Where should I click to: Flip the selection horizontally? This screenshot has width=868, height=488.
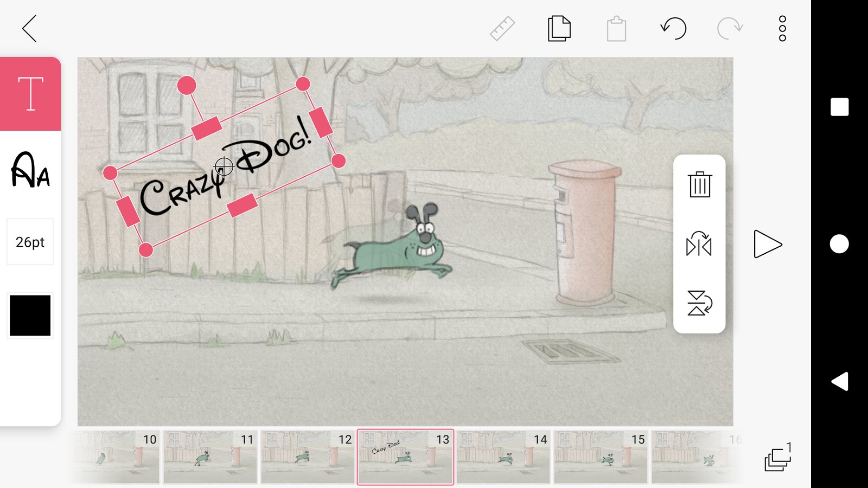pos(699,244)
